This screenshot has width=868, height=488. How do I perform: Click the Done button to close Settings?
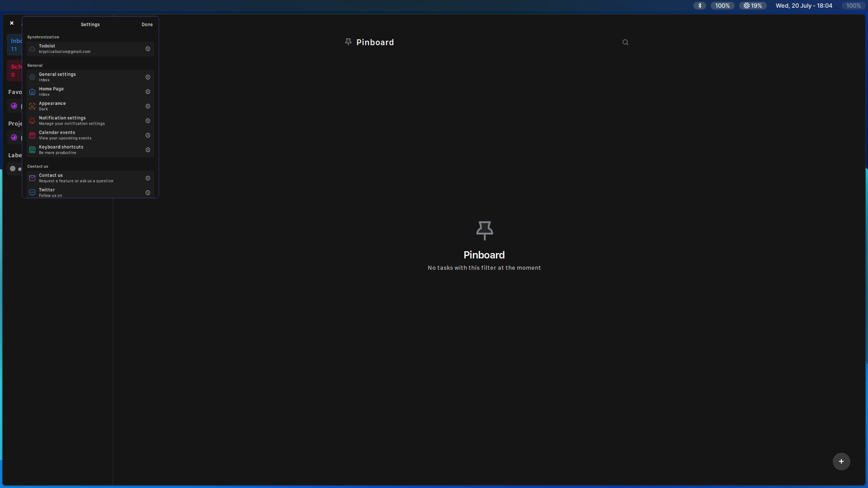147,24
